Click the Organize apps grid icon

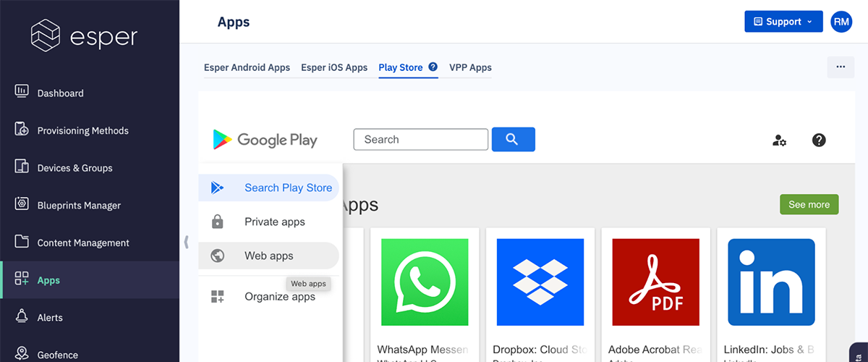click(x=217, y=296)
